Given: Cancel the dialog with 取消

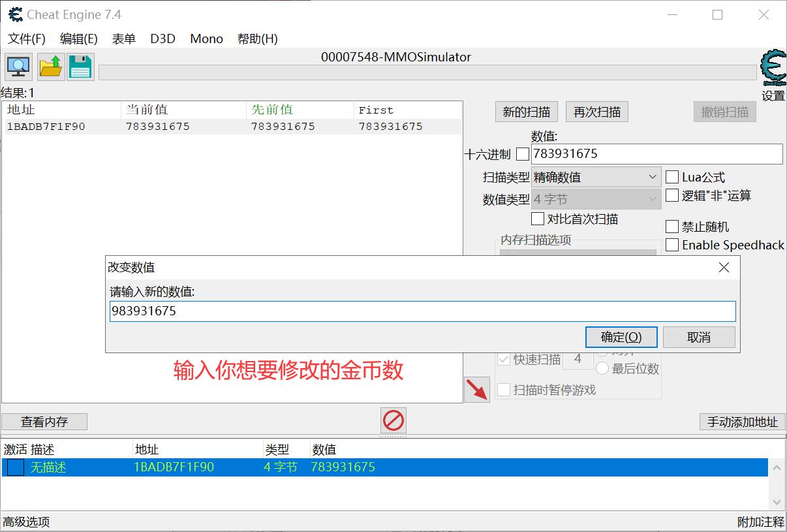Looking at the screenshot, I should coord(699,337).
